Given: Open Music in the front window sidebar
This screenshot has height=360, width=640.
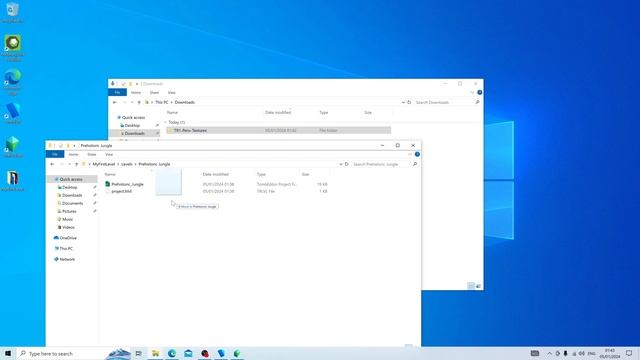Looking at the screenshot, I should coord(67,219).
